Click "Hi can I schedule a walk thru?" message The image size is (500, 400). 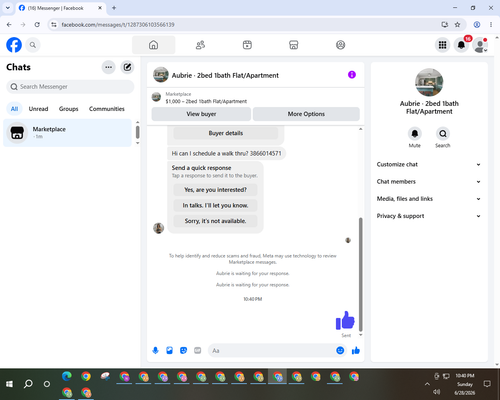point(226,153)
